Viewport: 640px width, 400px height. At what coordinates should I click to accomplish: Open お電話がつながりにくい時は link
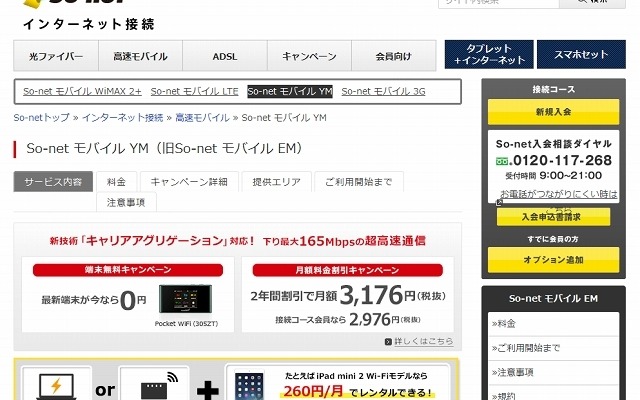coord(559,194)
